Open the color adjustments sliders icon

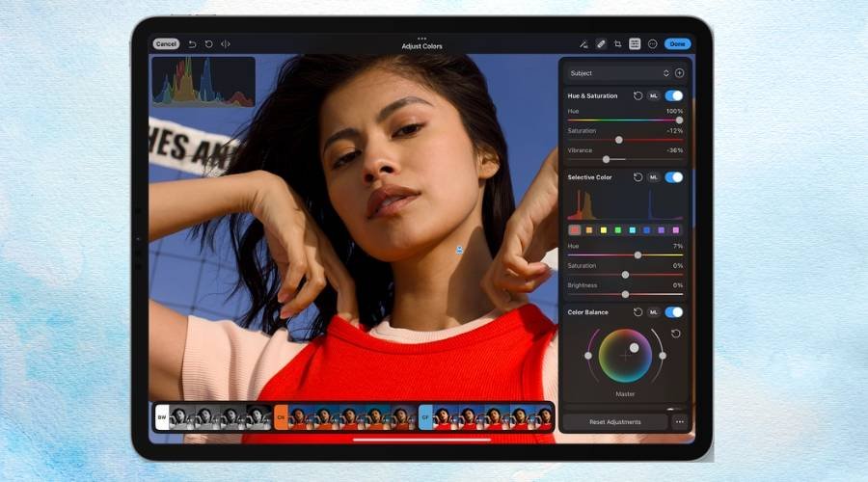(x=635, y=43)
